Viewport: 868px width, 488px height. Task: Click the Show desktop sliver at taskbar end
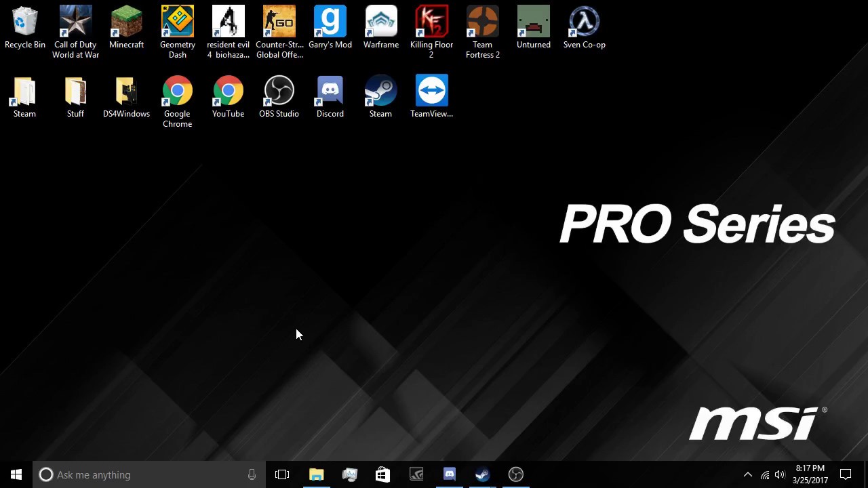[x=866, y=474]
